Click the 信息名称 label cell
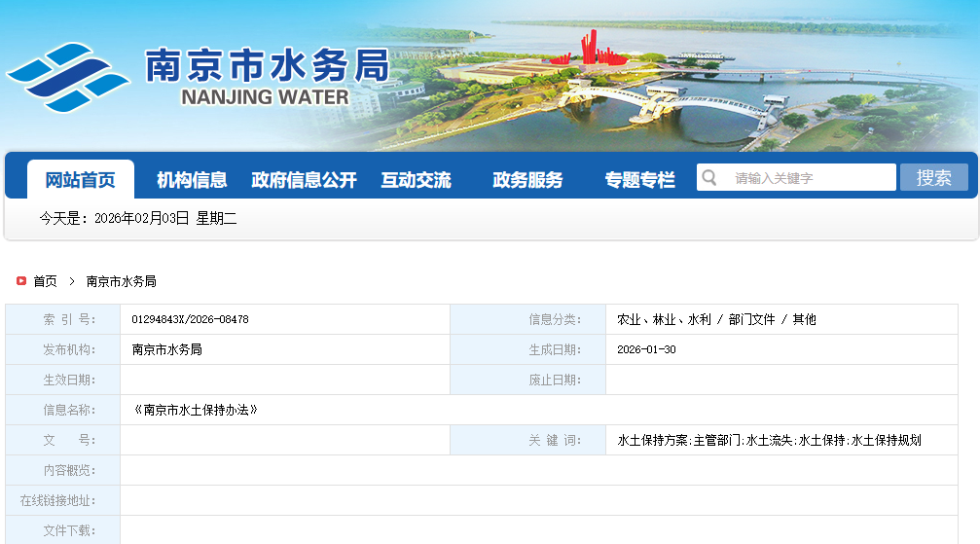 63,410
